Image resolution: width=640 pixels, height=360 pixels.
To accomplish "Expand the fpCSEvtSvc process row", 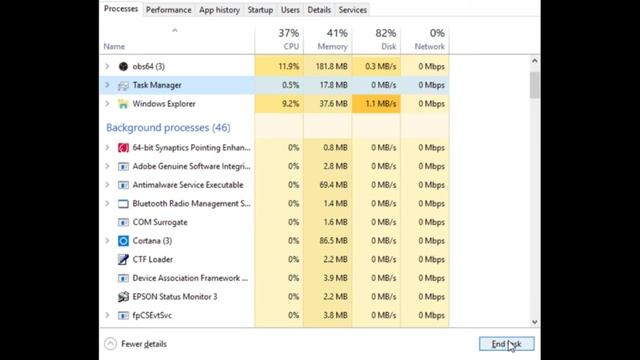I will (107, 315).
